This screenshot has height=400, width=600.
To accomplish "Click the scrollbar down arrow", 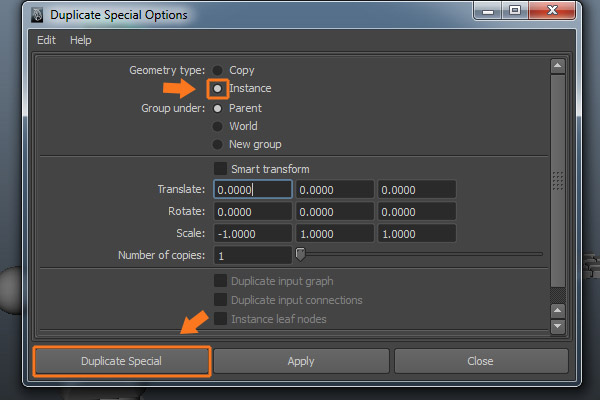I will pos(558,326).
